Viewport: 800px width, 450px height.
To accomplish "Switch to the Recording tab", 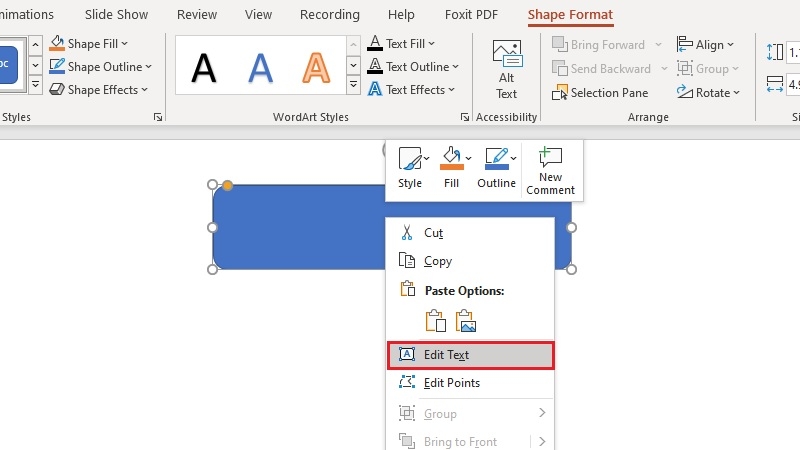I will (x=330, y=15).
